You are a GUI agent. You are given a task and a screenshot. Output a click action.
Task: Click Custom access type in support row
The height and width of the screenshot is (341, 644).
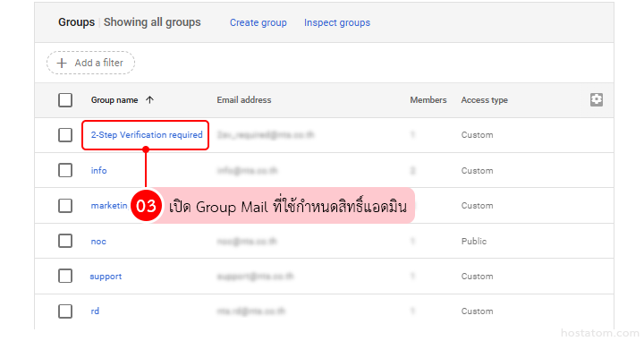(x=478, y=276)
